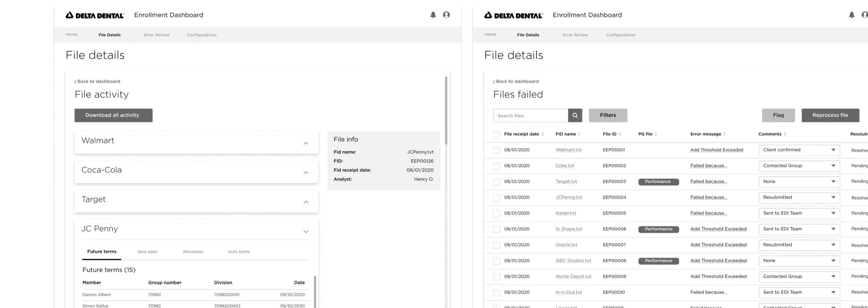Toggle the select-all checkbox in the table header
The width and height of the screenshot is (868, 308).
pyautogui.click(x=496, y=134)
